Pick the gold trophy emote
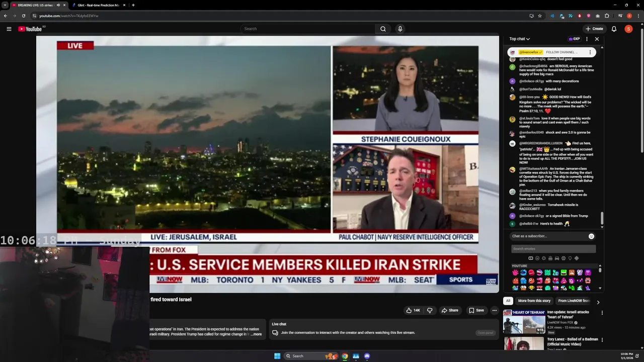 pyautogui.click(x=531, y=288)
